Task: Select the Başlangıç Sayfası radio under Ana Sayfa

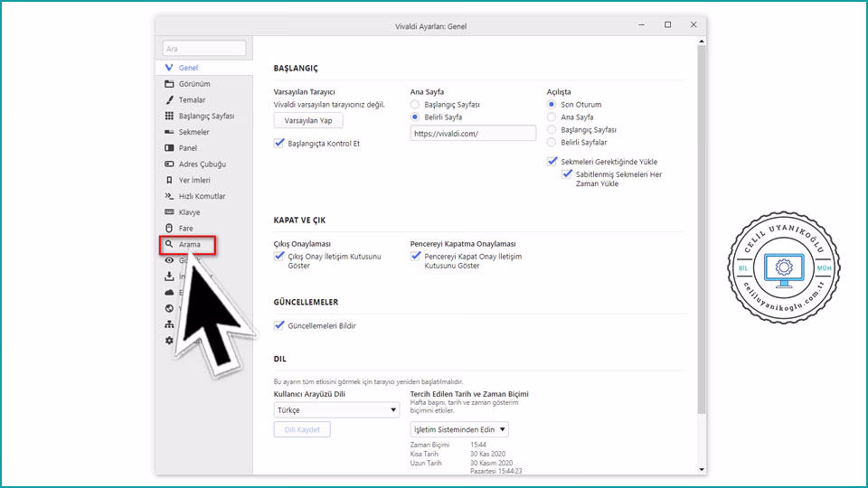Action: [416, 105]
